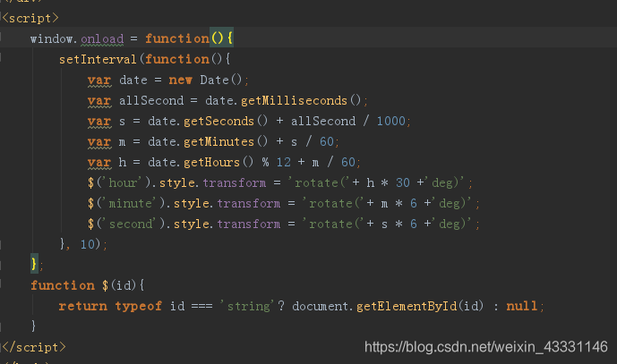Click the underlined 'onload' property
Viewport: 617px width, 364px height.
coord(102,38)
